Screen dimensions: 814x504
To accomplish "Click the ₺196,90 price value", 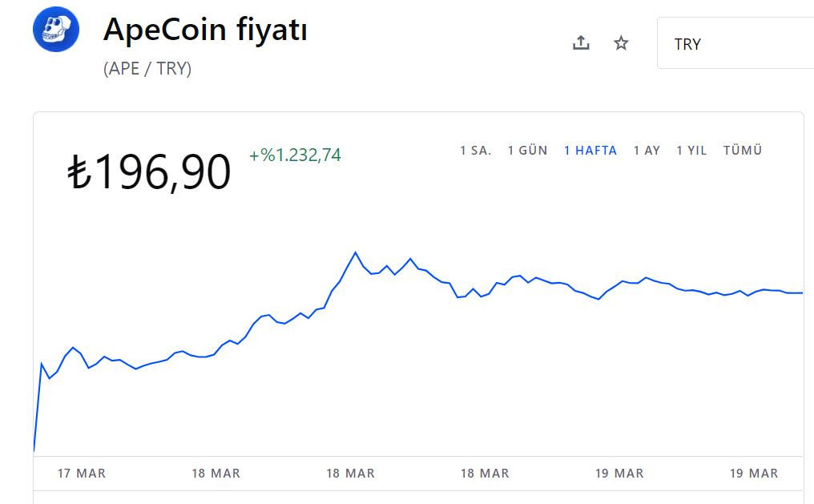I will coord(149,171).
